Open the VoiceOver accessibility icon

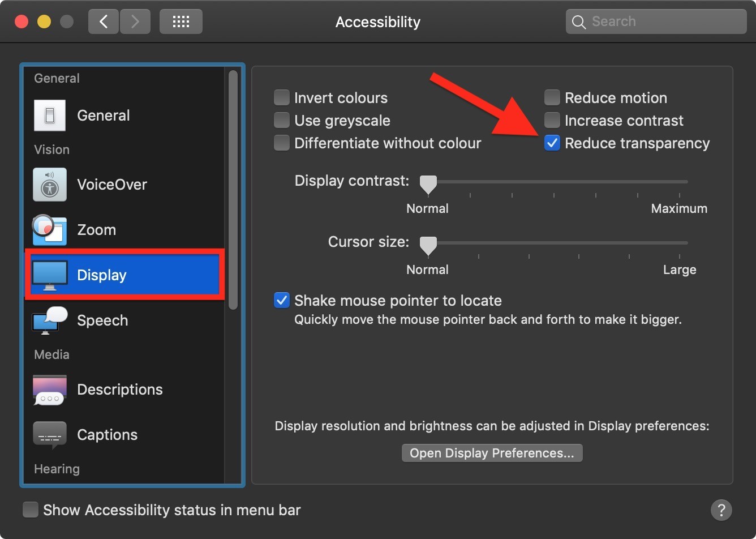(50, 185)
